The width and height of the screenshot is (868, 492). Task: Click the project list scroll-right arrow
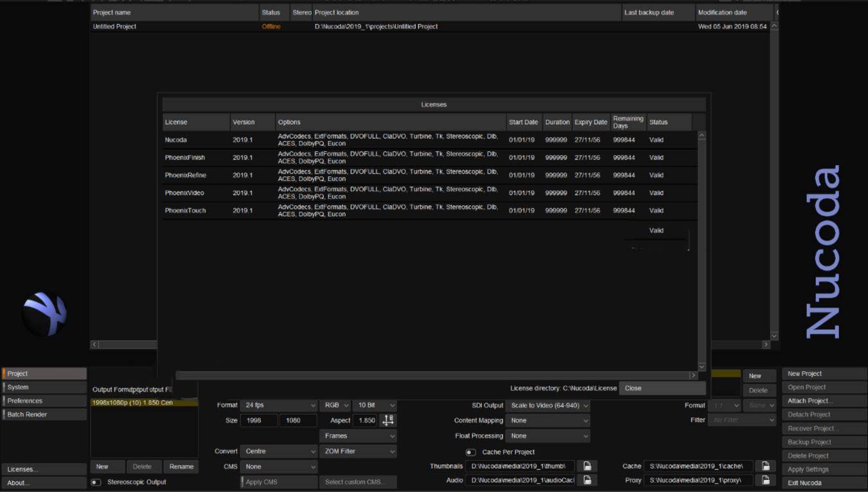766,345
